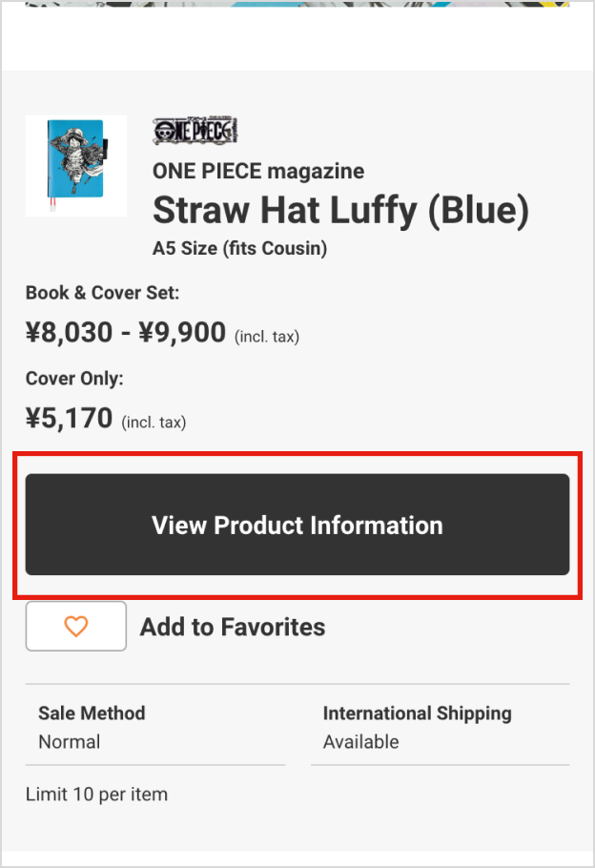
Task: Click incl. tax note beside ¥5,170
Action: (x=154, y=422)
